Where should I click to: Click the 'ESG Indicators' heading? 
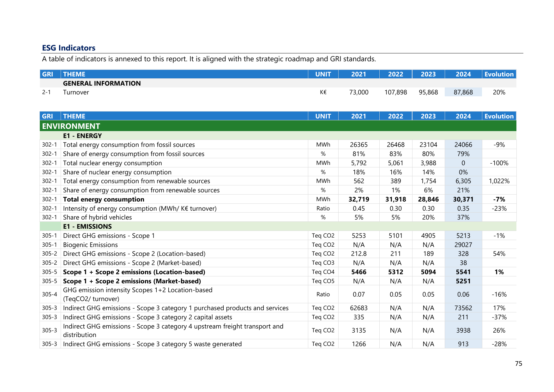(x=69, y=48)
